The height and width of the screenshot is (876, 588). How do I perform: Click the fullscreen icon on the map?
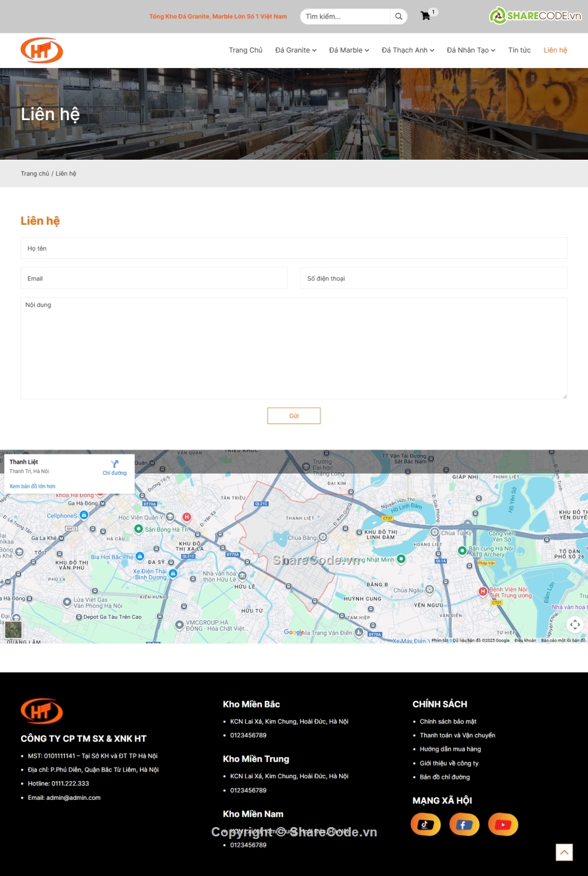point(574,625)
